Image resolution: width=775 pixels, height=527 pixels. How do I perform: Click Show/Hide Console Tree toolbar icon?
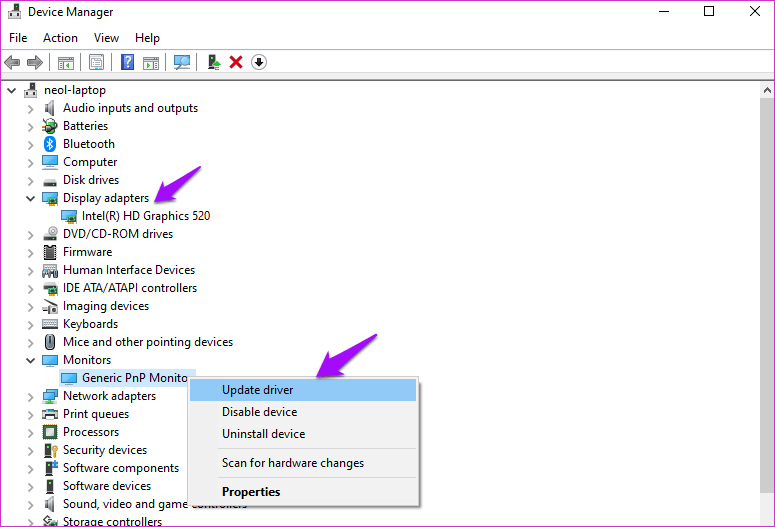click(66, 63)
